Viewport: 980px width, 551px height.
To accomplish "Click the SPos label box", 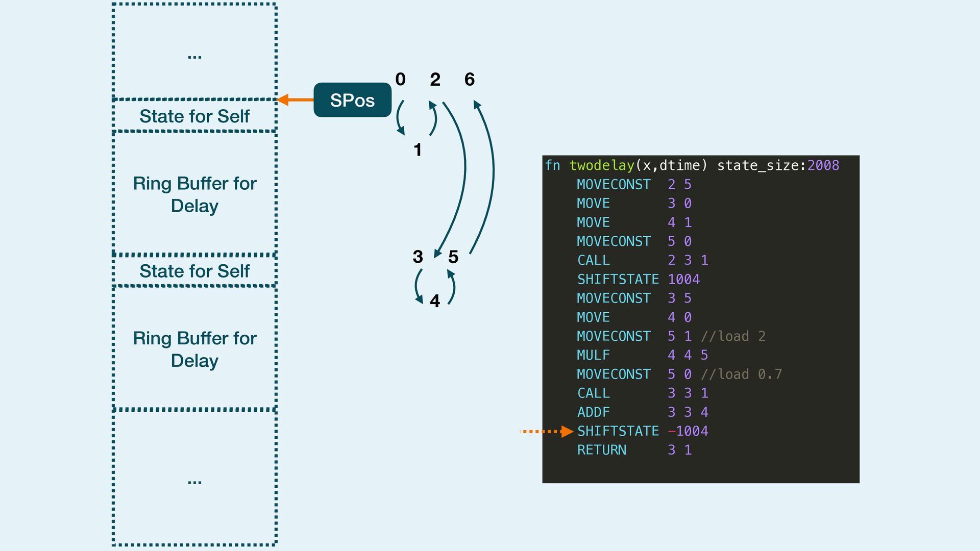I will point(352,100).
